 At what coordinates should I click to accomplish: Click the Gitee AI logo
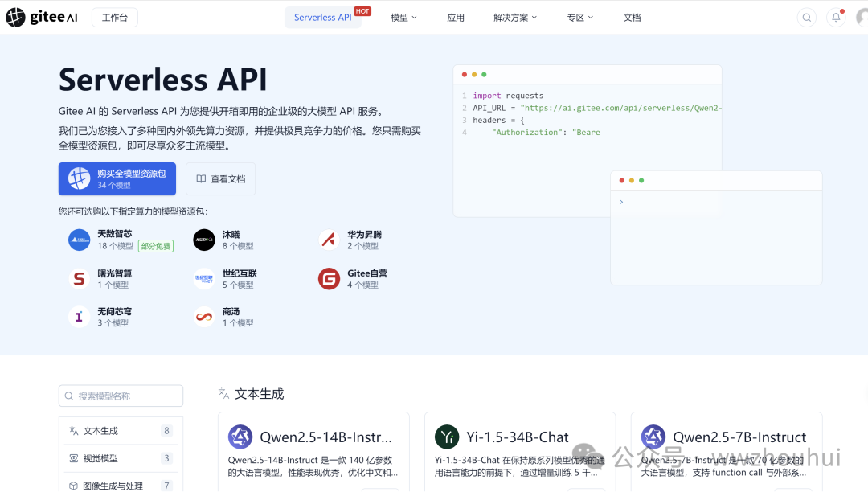[43, 17]
